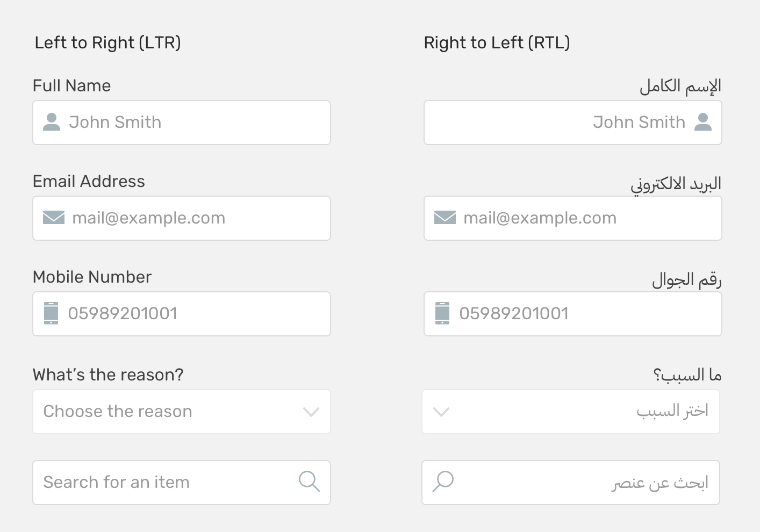Image resolution: width=760 pixels, height=532 pixels.
Task: Click the magnifier icon in 'Search for an item'
Action: tap(310, 481)
